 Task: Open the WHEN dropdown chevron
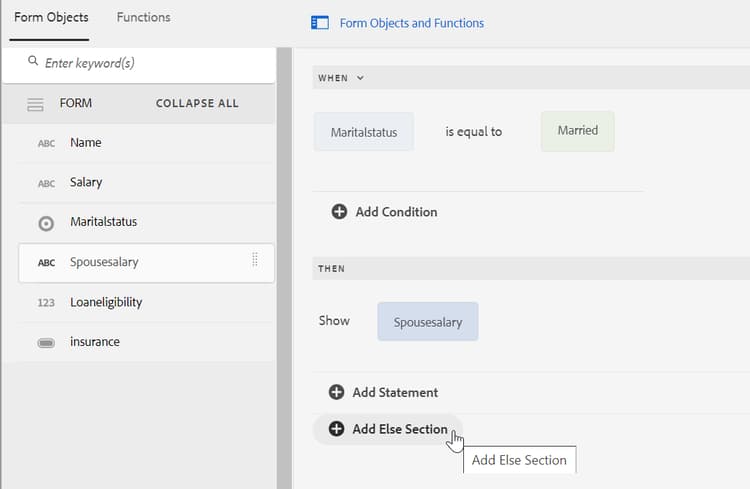pyautogui.click(x=360, y=78)
